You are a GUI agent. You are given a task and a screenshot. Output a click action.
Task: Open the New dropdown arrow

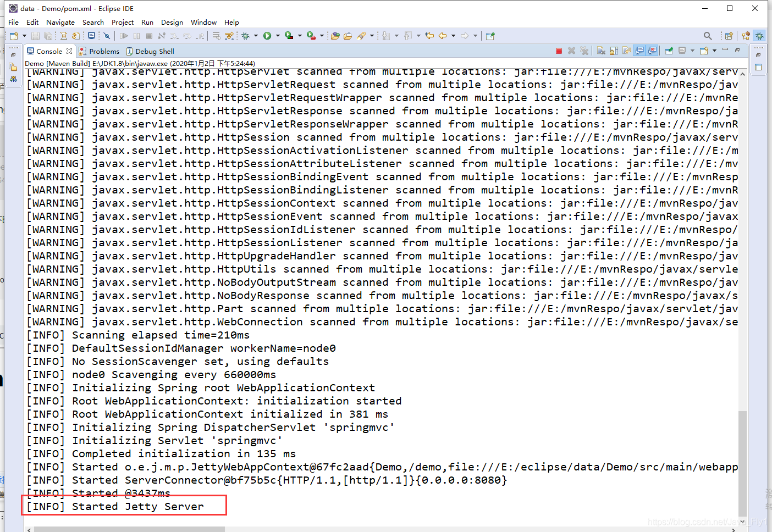pyautogui.click(x=24, y=36)
